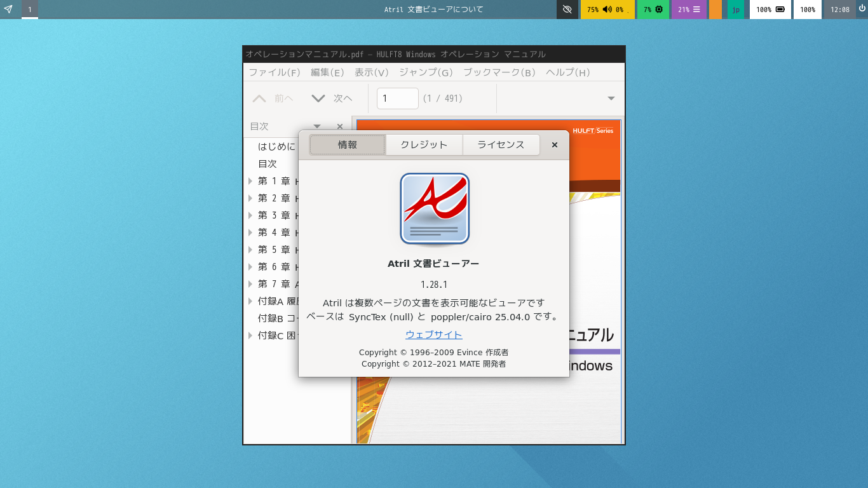Screen dimensions: 868x488
Task: Click the Atril logo in about dialog
Action: (x=435, y=209)
